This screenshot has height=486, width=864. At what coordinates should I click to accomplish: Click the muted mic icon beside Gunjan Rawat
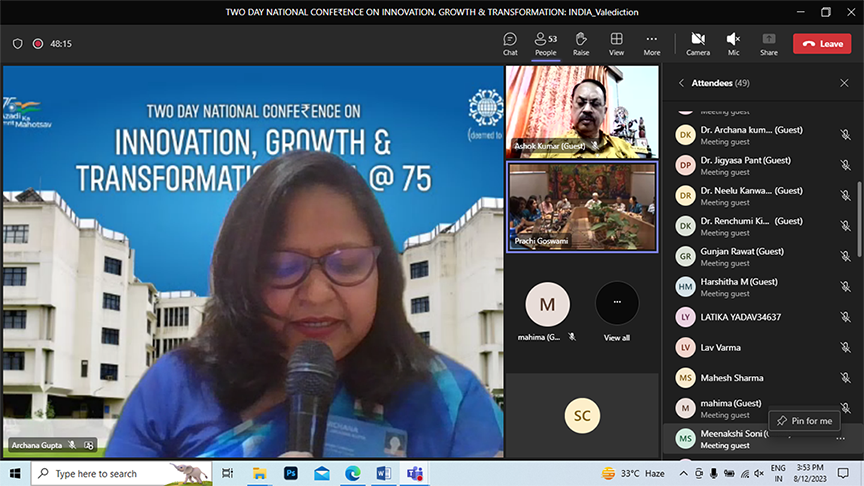(845, 256)
